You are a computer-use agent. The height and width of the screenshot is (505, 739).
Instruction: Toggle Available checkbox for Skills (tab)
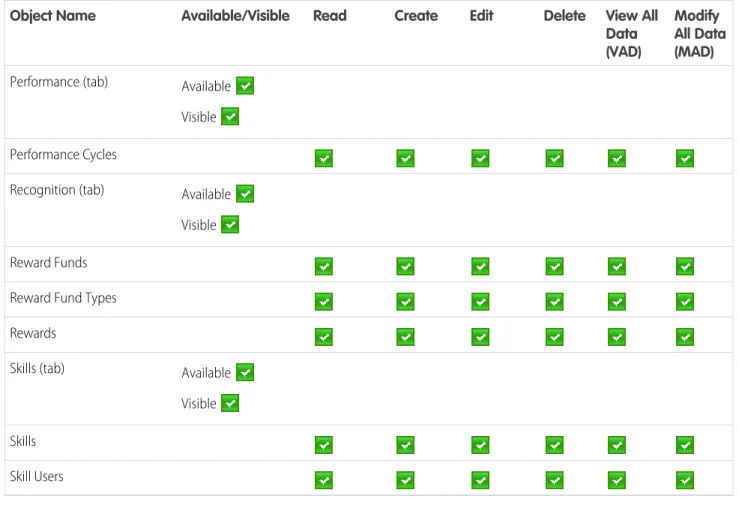click(x=245, y=372)
